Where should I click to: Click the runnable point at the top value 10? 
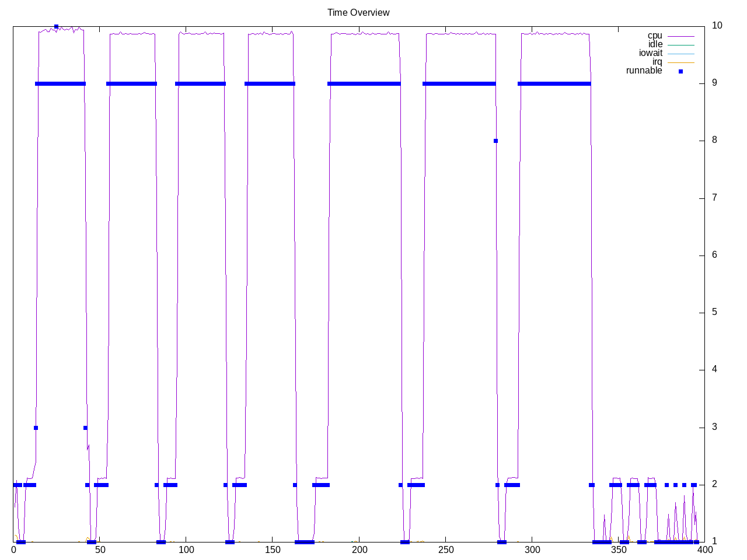pos(56,26)
